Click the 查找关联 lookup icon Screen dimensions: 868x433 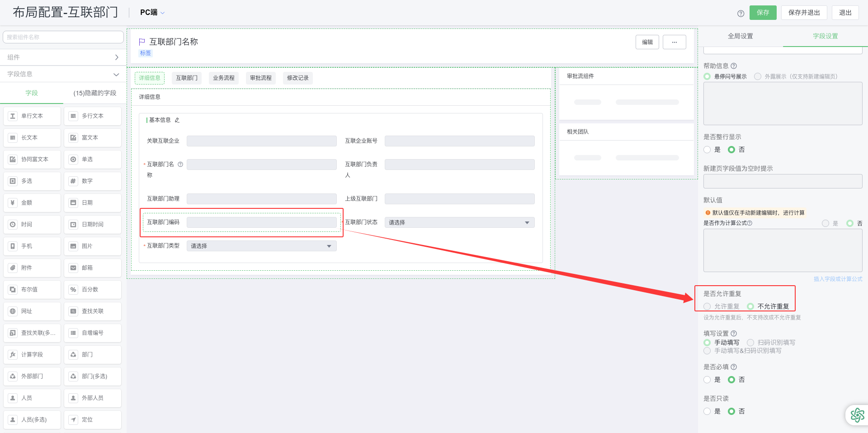pos(73,311)
